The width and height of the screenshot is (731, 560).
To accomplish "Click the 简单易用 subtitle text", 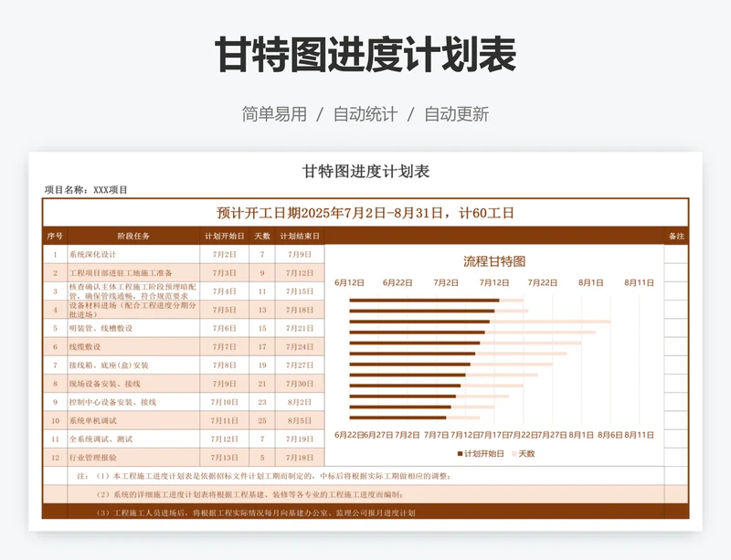I will 274,114.
